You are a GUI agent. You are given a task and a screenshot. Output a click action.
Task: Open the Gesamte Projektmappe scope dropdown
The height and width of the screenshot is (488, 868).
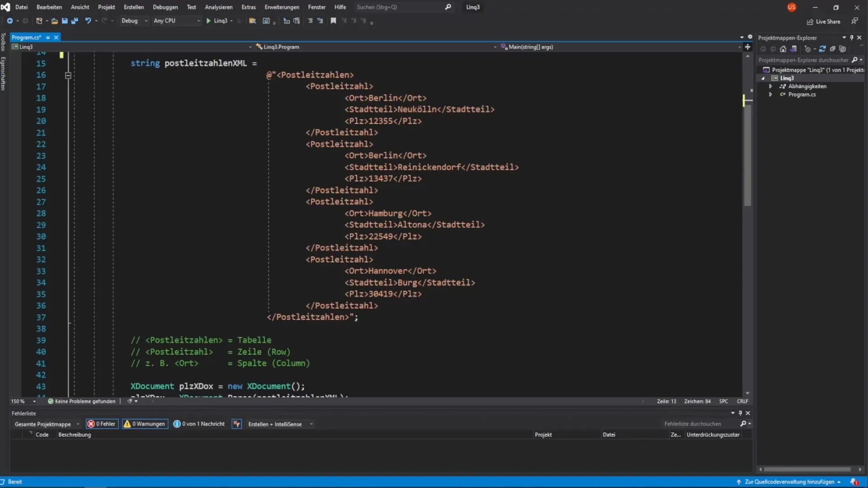pyautogui.click(x=47, y=424)
